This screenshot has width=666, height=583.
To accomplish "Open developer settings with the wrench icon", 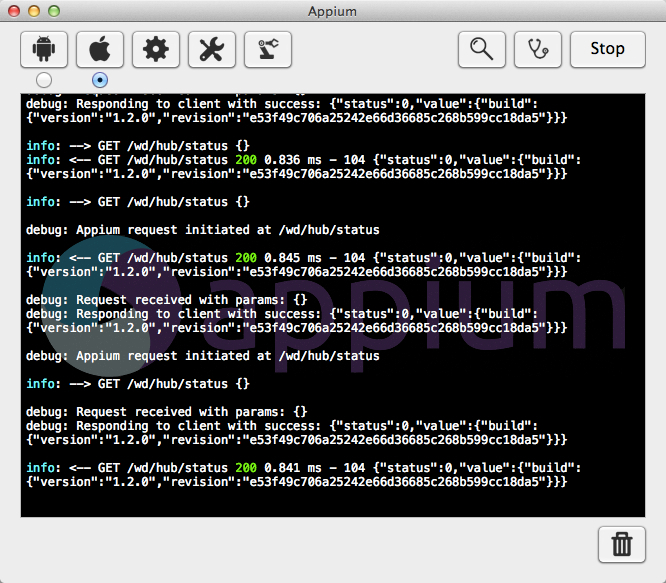I will (x=212, y=49).
